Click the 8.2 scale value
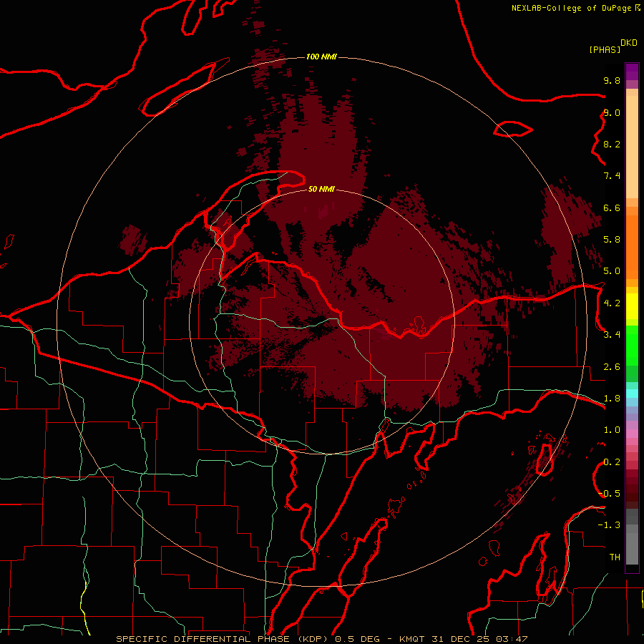Screen dimensions: 644x644 click(x=612, y=144)
